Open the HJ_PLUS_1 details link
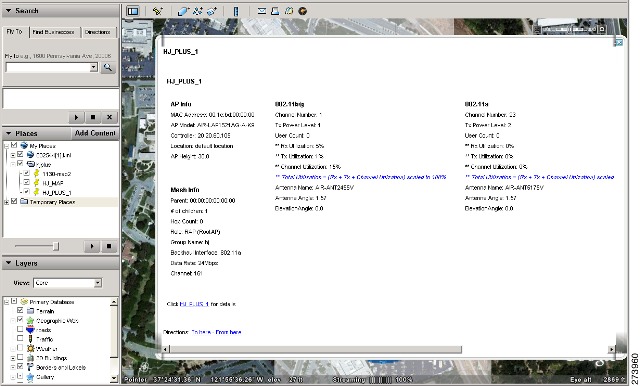Image resolution: width=640 pixels, height=386 pixels. pos(194,304)
